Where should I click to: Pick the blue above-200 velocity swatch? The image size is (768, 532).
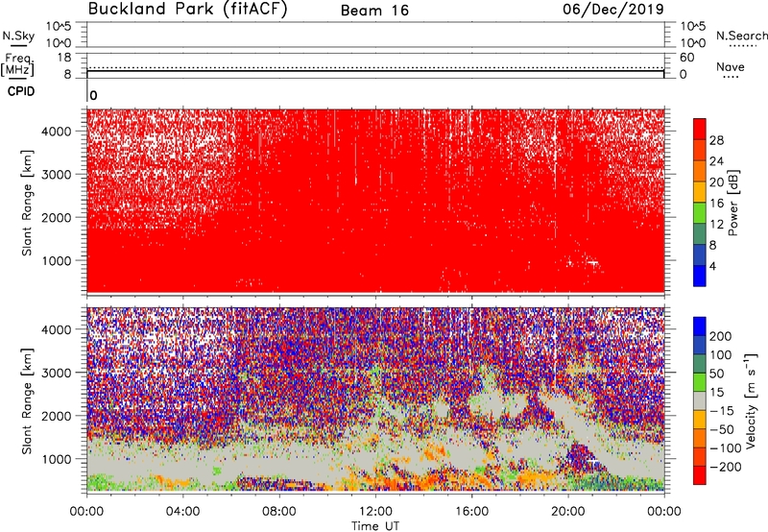click(x=700, y=326)
